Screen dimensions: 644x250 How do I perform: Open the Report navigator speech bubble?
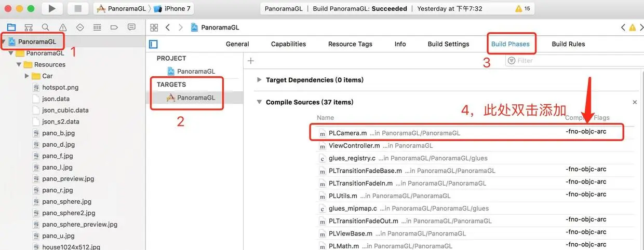(x=131, y=27)
